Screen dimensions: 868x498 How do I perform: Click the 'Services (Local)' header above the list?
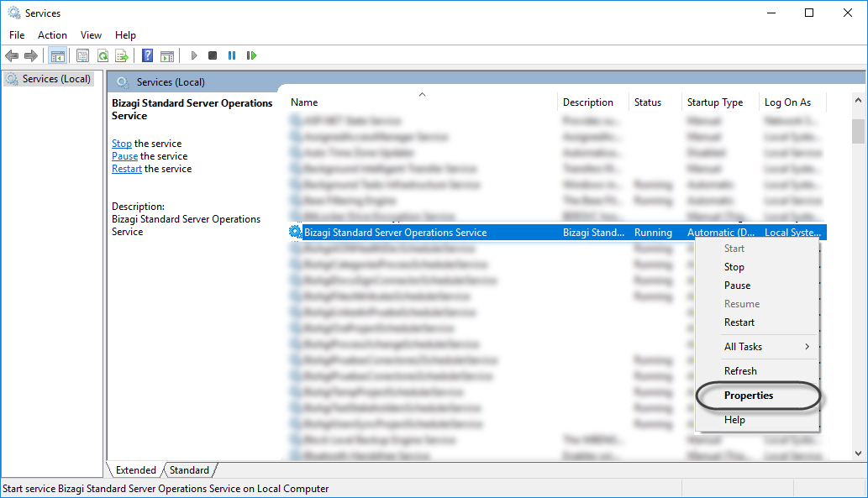171,82
